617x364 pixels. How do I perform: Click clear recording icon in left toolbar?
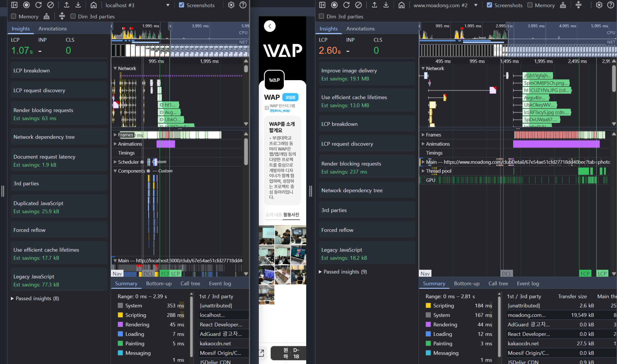coord(51,5)
